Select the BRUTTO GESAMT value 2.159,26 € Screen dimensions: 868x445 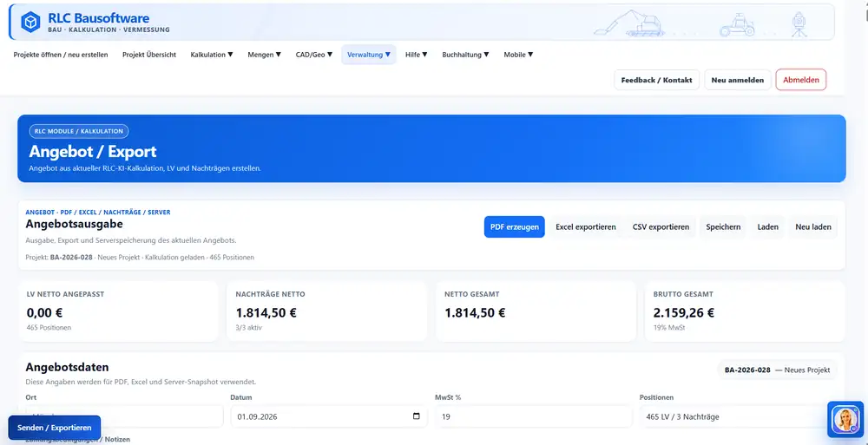(684, 313)
